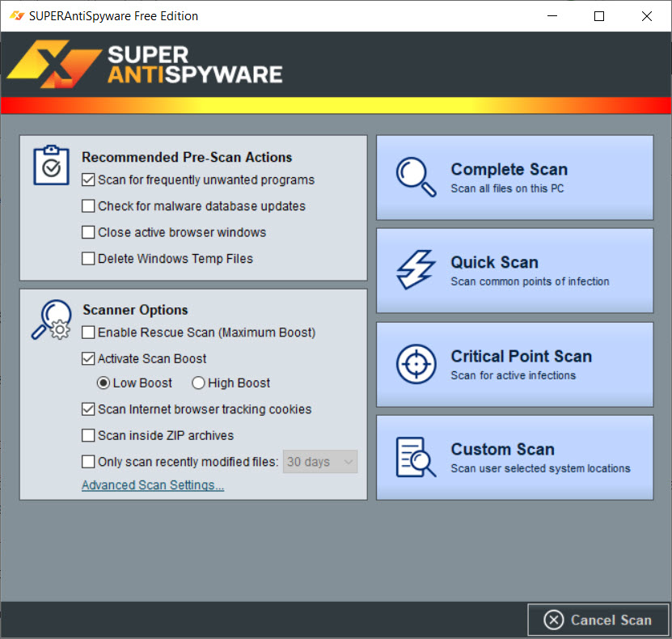672x639 pixels.
Task: Start the Quick Scan button
Action: 514,270
